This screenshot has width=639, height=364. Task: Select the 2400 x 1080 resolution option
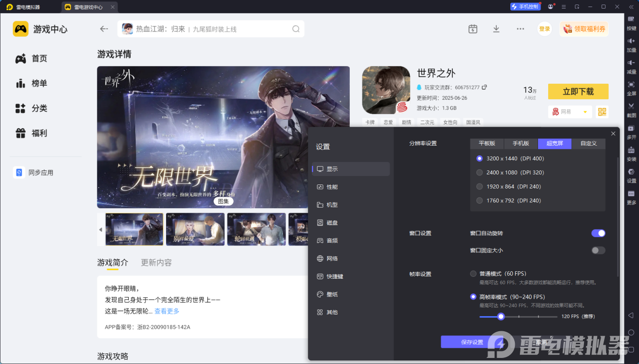click(x=480, y=172)
